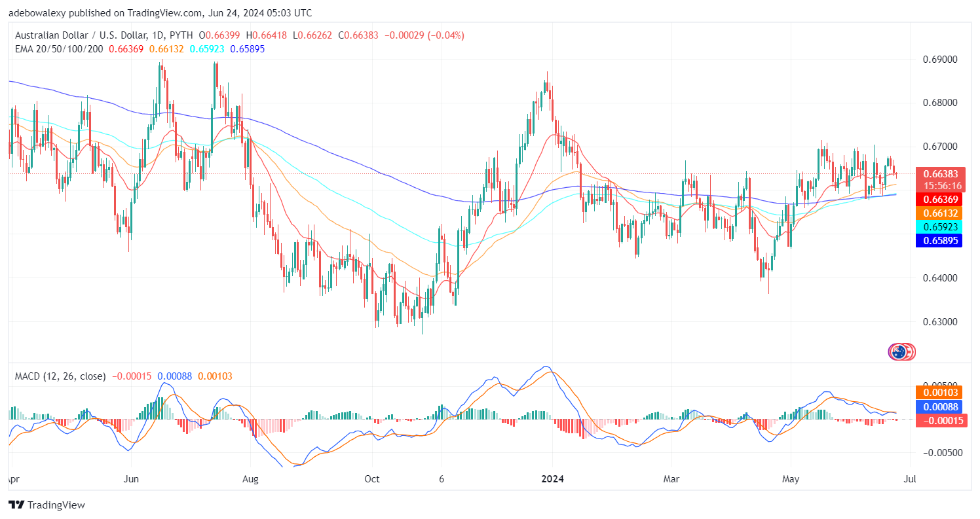Click the Jun label on time axis
This screenshot has height=519, width=980.
132,480
